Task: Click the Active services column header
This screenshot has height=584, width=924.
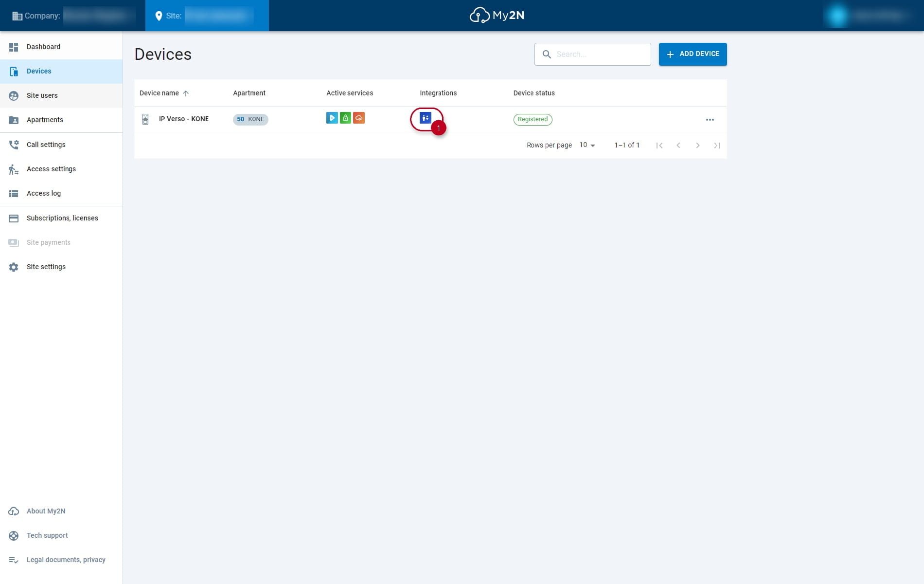Action: [x=350, y=93]
